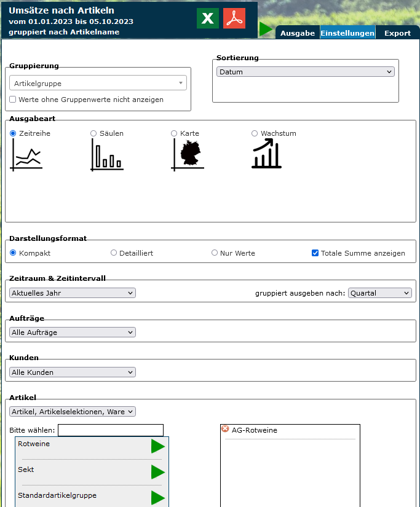Add Sekt using its green arrow
This screenshot has height=507, width=420.
click(x=158, y=472)
